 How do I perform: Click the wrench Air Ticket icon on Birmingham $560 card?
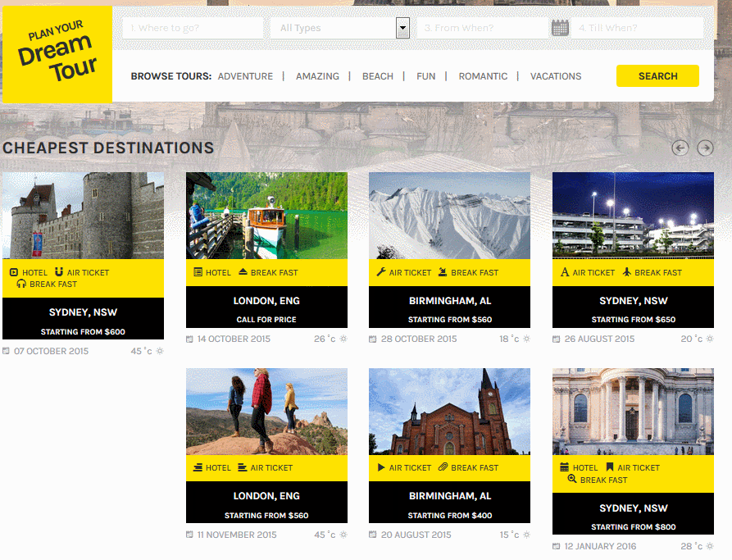[x=381, y=272]
